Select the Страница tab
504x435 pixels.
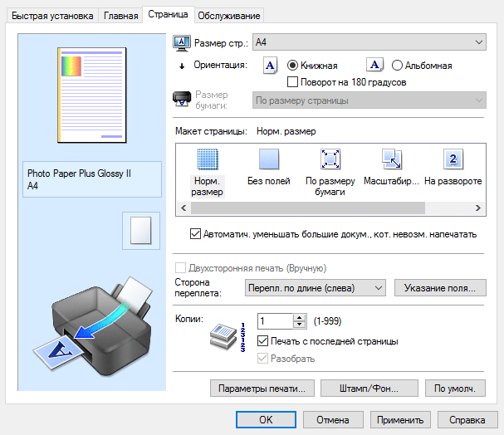(168, 14)
